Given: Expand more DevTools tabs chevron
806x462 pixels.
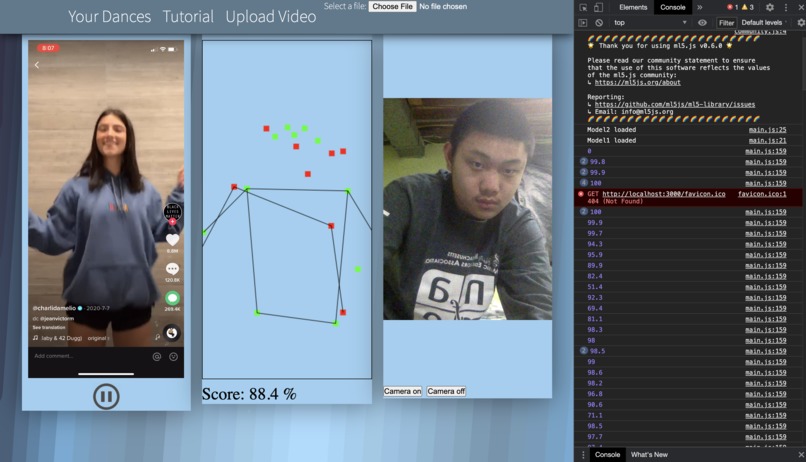Looking at the screenshot, I should 700,7.
